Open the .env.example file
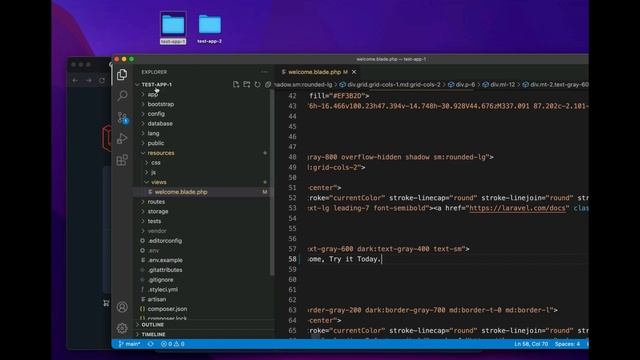Screen dimensions: 640x360 coord(203,260)
